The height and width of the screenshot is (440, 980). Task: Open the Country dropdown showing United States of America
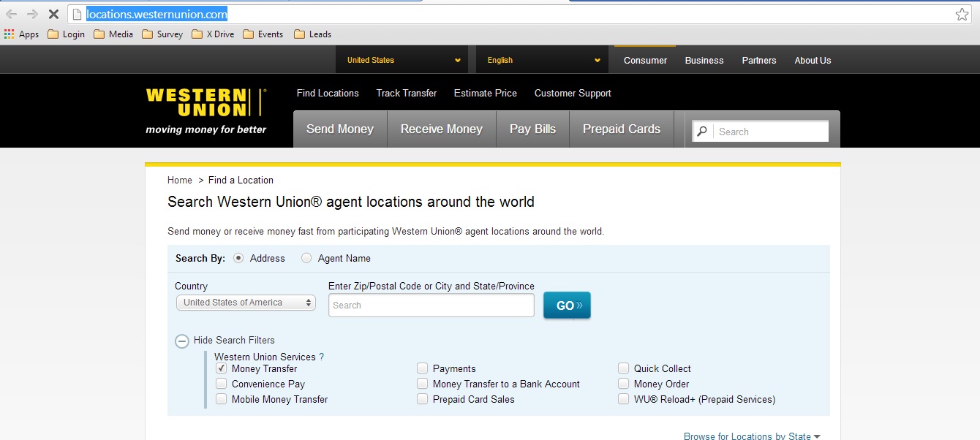[x=246, y=303]
